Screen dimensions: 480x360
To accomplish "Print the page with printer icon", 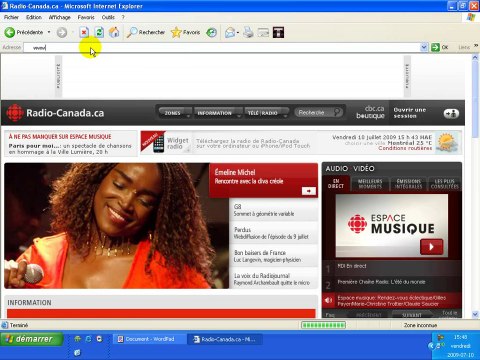I will point(248,32).
